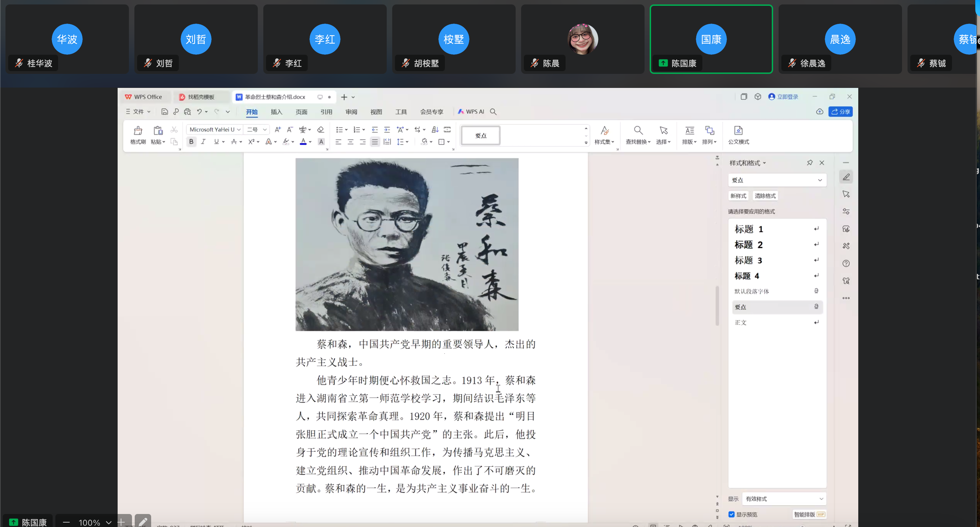The image size is (980, 527).
Task: Click the 新样式 button
Action: pyautogui.click(x=738, y=196)
